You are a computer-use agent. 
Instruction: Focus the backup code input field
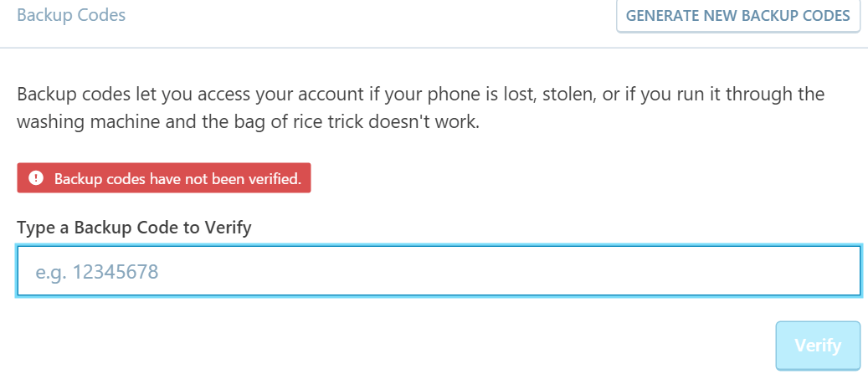[439, 271]
